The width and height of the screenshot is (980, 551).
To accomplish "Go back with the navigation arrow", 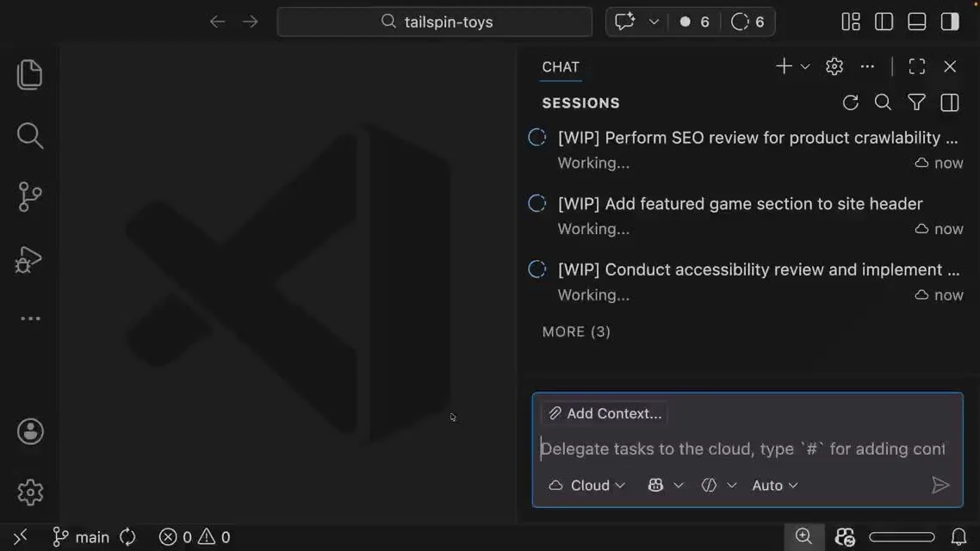I will pos(217,22).
